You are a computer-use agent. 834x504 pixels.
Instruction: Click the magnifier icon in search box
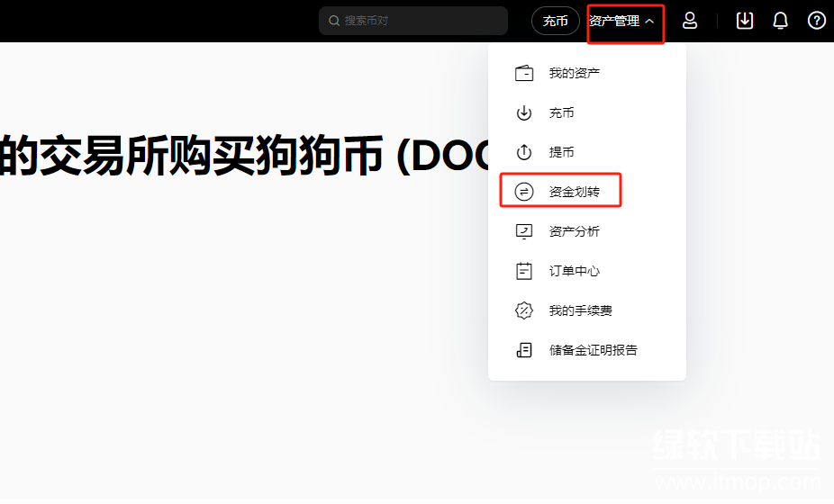[x=334, y=21]
